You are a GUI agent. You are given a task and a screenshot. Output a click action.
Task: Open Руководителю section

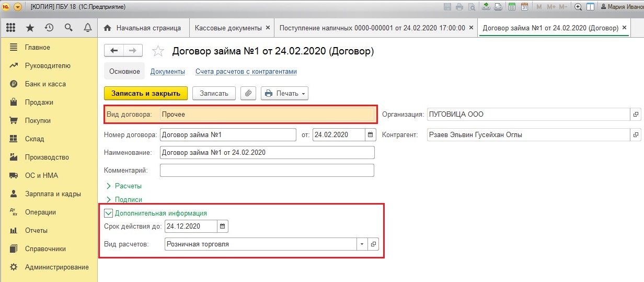49,65
